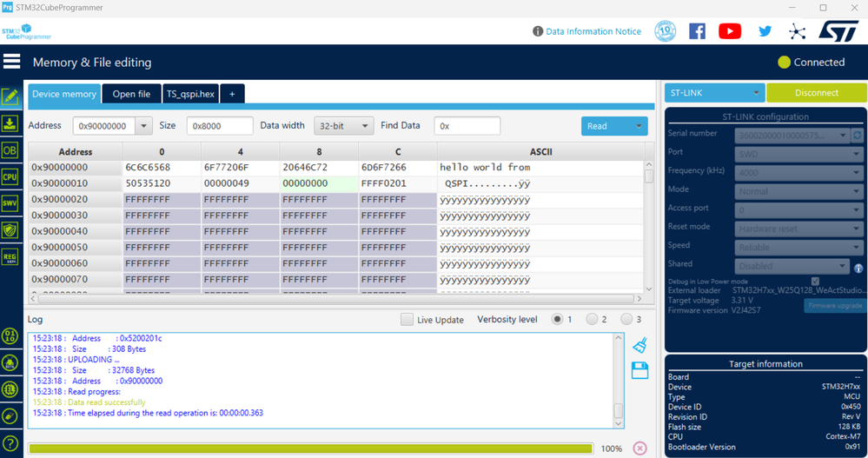Click the green progress bar

click(x=310, y=448)
